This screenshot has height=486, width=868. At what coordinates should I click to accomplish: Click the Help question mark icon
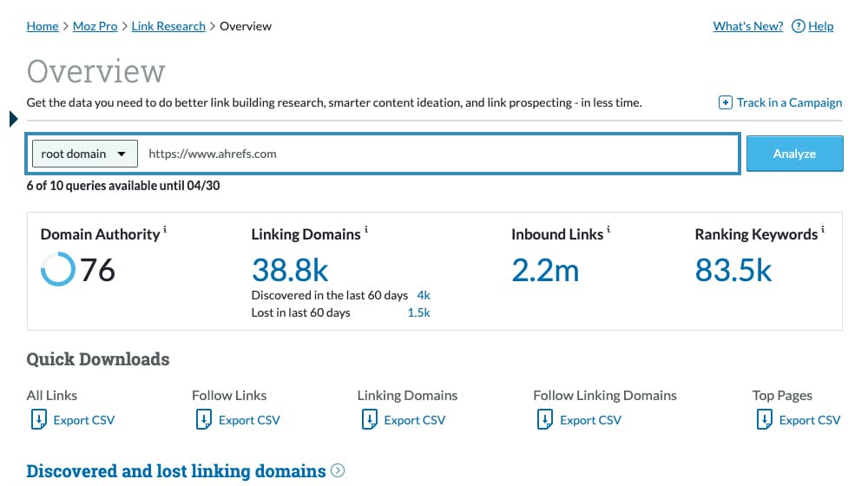799,26
